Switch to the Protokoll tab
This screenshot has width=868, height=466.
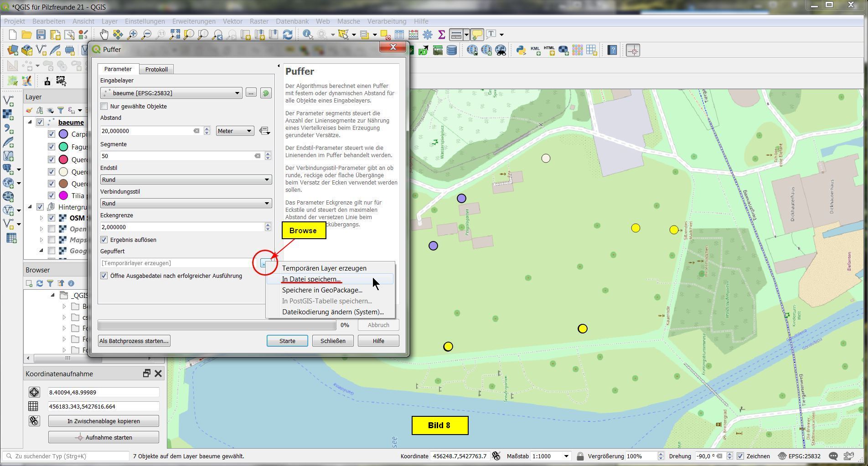(x=156, y=70)
